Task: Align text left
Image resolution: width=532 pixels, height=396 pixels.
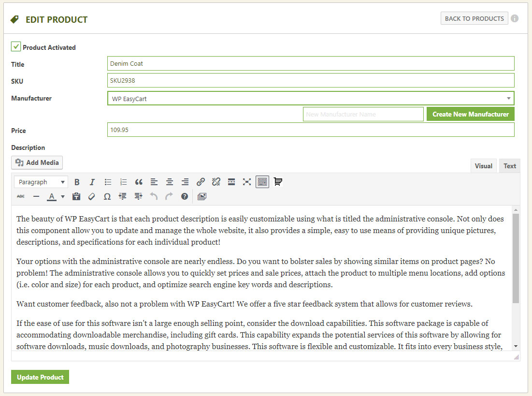Action: point(154,182)
